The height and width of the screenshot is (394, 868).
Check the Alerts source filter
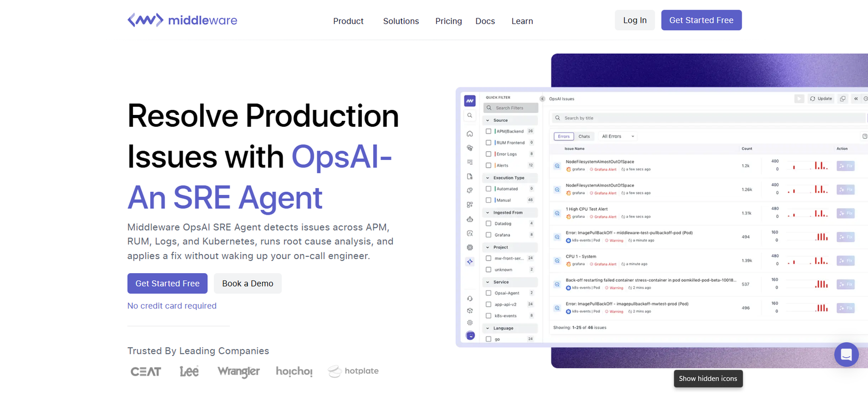click(x=488, y=165)
